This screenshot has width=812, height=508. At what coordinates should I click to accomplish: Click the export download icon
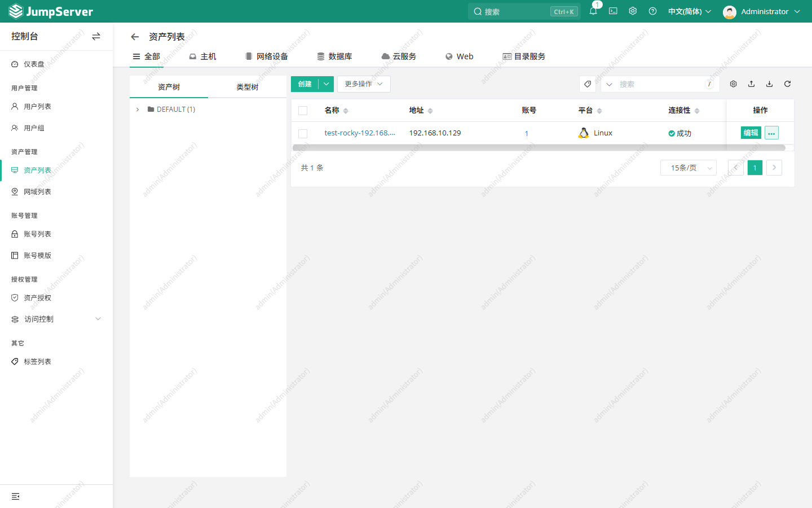point(769,84)
